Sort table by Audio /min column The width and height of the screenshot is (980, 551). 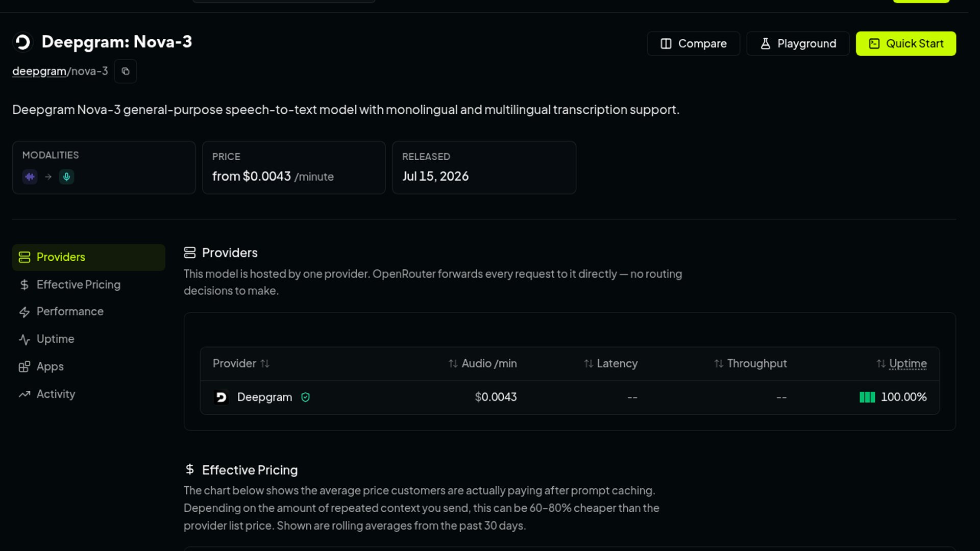point(482,364)
